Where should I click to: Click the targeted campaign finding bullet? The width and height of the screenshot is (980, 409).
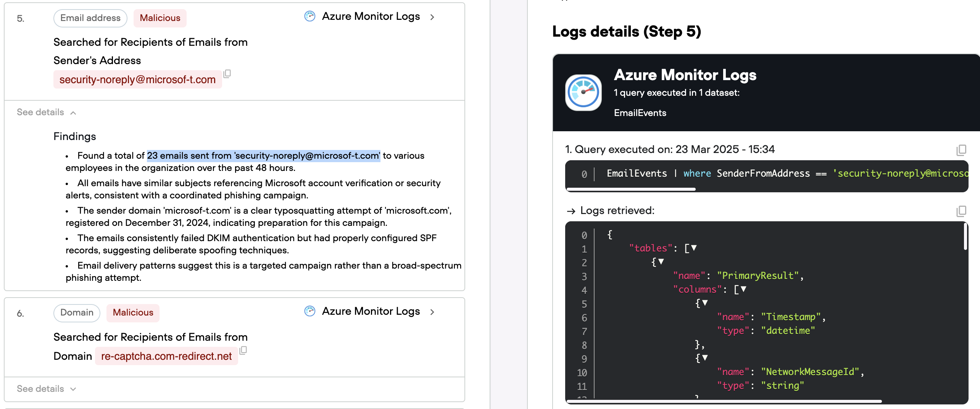263,272
